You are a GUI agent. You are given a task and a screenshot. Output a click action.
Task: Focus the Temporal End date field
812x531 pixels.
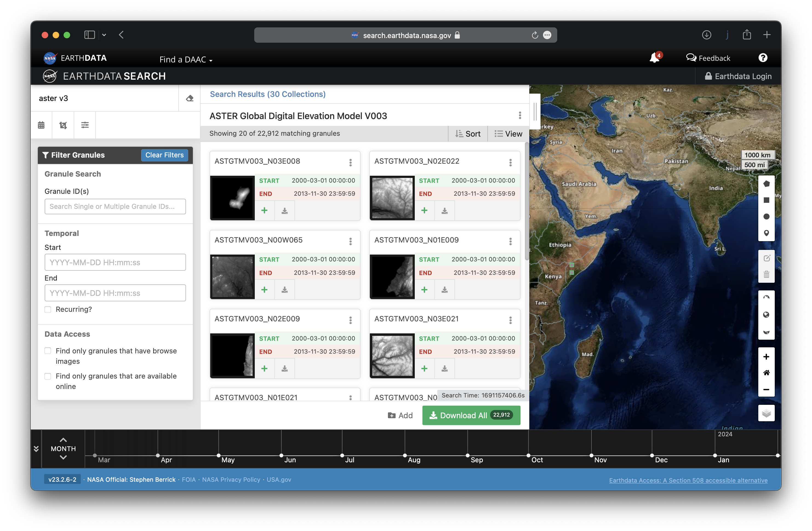115,293
